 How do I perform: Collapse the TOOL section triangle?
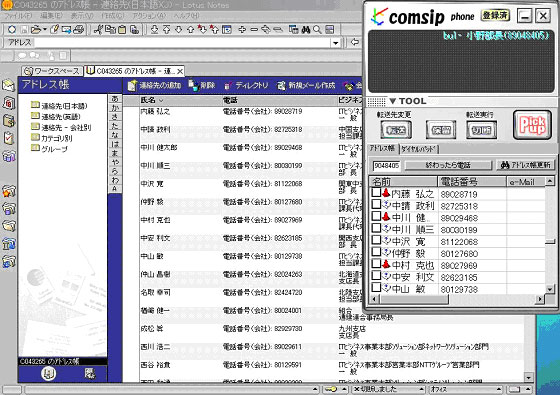[392, 101]
